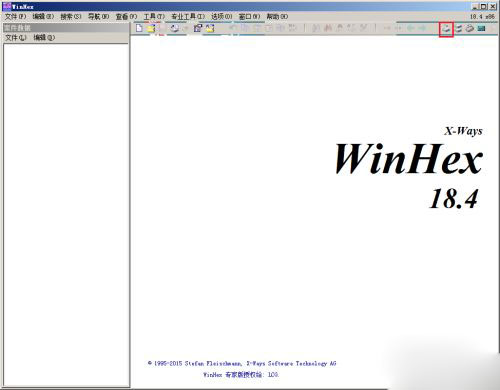Open the 工具(T) tools menu
Screen dimensions: 500x390
(x=154, y=16)
